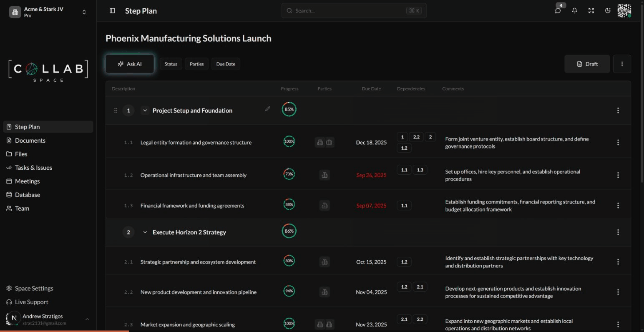The image size is (644, 332).
Task: Open the Draft button
Action: (x=587, y=64)
